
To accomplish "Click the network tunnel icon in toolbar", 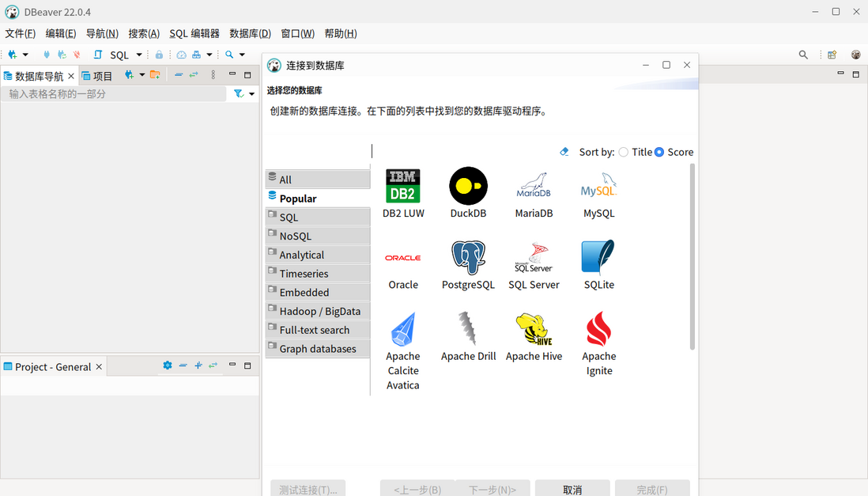I will coord(197,55).
